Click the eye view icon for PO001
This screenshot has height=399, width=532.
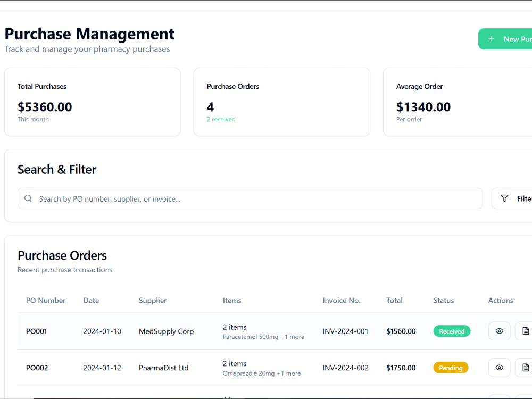click(x=499, y=331)
